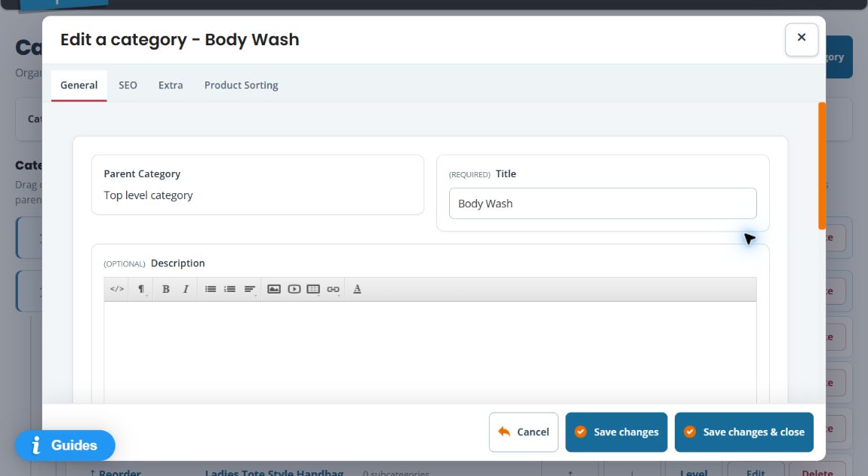The image size is (868, 476).
Task: Insert unordered bullet list in description
Action: pyautogui.click(x=211, y=289)
